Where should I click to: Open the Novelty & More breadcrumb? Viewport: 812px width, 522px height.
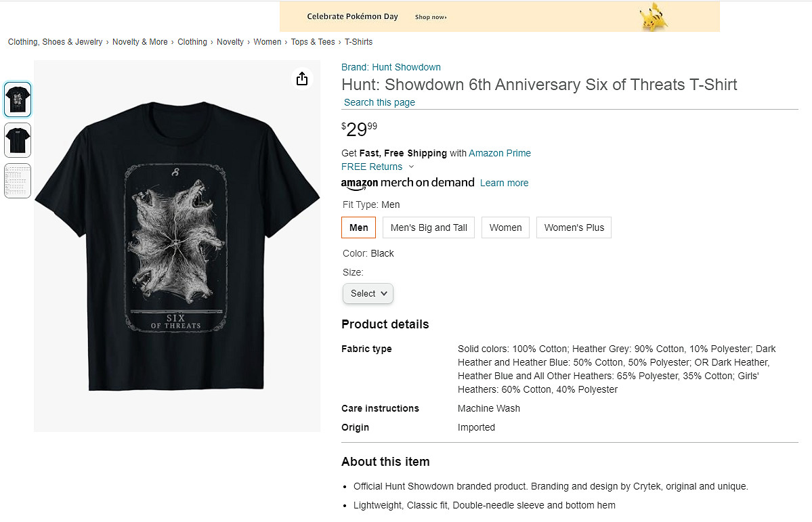point(140,42)
